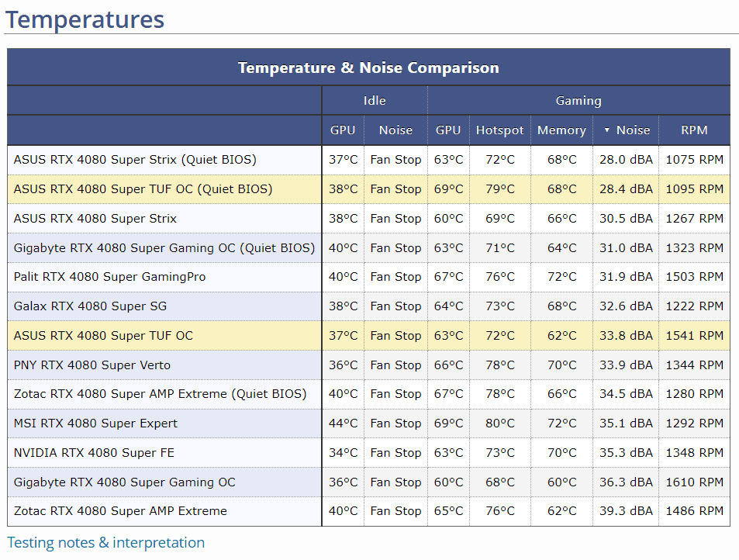This screenshot has width=739, height=560.
Task: Open the Testing notes & interpretation link
Action: coord(105,543)
